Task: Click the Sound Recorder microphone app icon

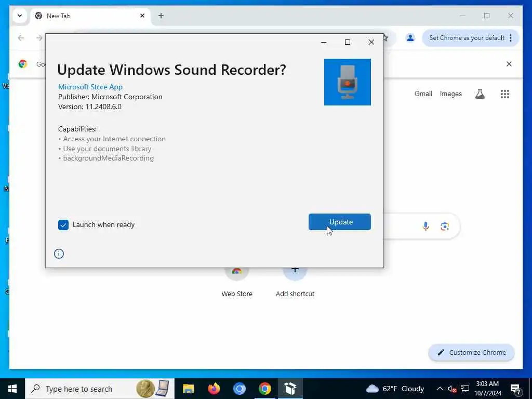Action: (348, 82)
